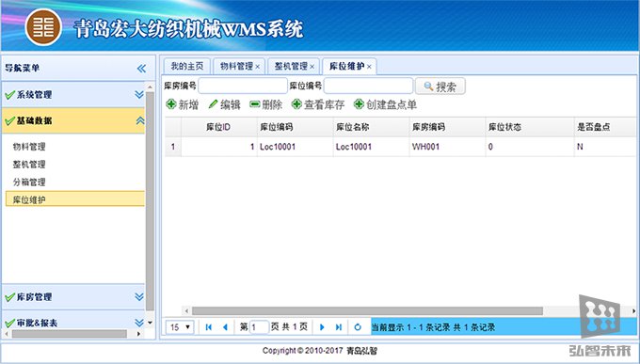Click grid horizontal scrollbar left arrow
The height and width of the screenshot is (364, 640).
click(186, 311)
